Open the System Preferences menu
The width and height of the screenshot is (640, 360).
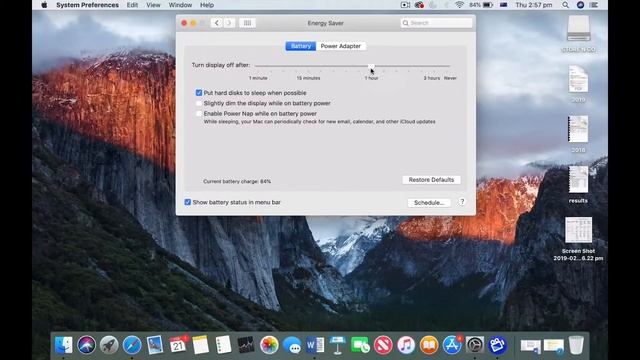coord(87,5)
